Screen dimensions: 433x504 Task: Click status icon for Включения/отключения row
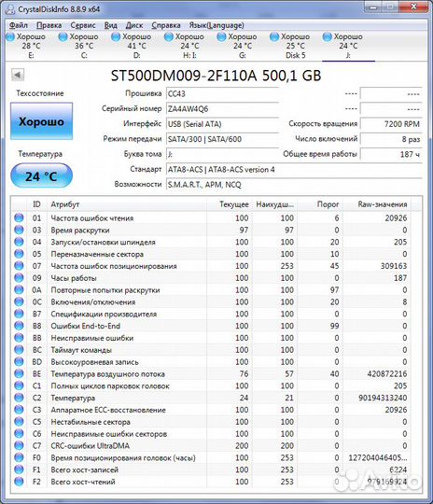click(x=20, y=301)
